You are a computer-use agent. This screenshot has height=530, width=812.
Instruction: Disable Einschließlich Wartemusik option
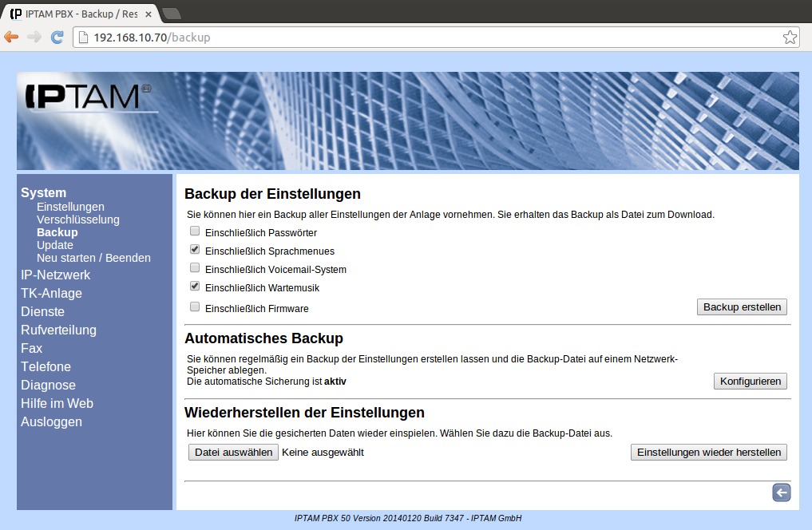[x=195, y=287]
